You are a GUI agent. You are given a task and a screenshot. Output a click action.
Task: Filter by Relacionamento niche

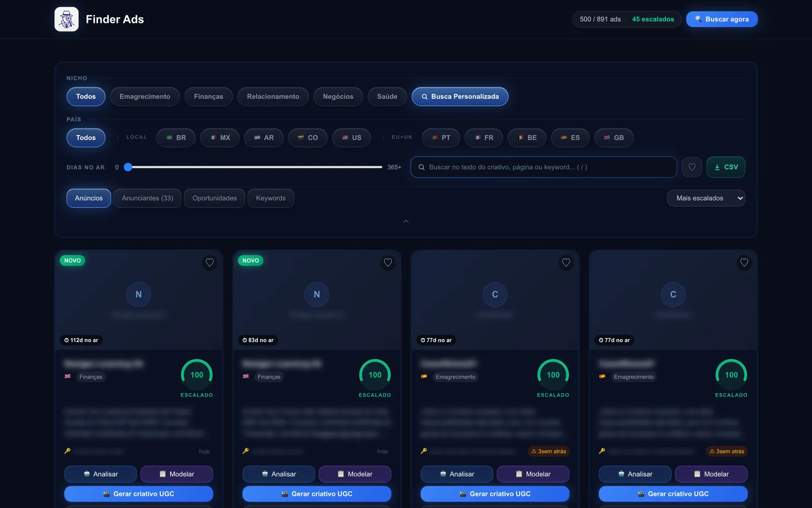273,97
